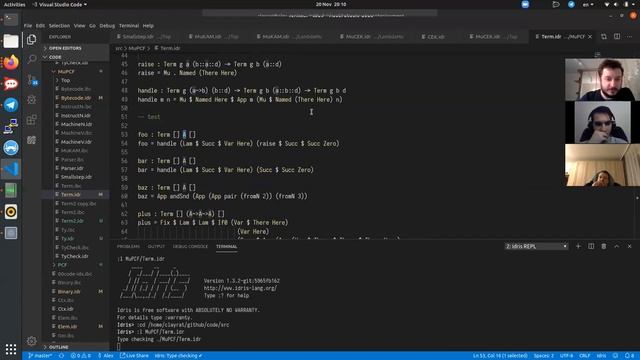Open Rhythmbox from the Ubuntu dock
The image size is (640, 360).
pyautogui.click(x=11, y=211)
